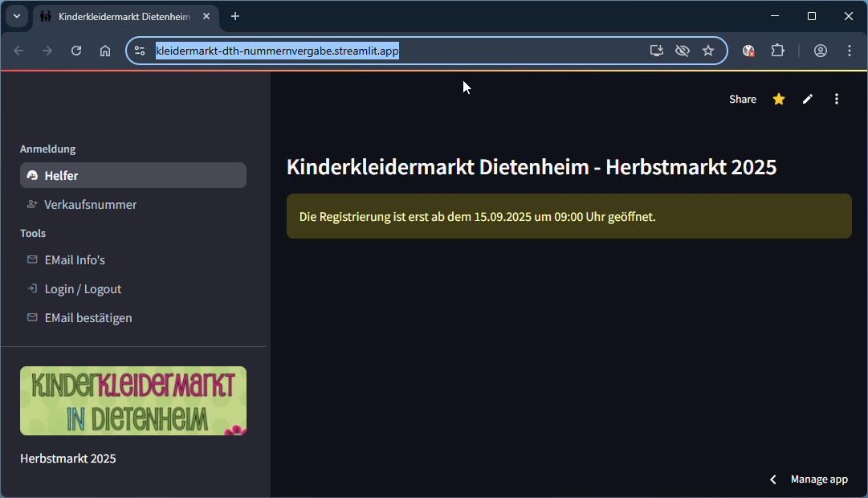Screen dimensions: 868x498
Task: Expand the Manage app panel chevron
Action: (773, 480)
